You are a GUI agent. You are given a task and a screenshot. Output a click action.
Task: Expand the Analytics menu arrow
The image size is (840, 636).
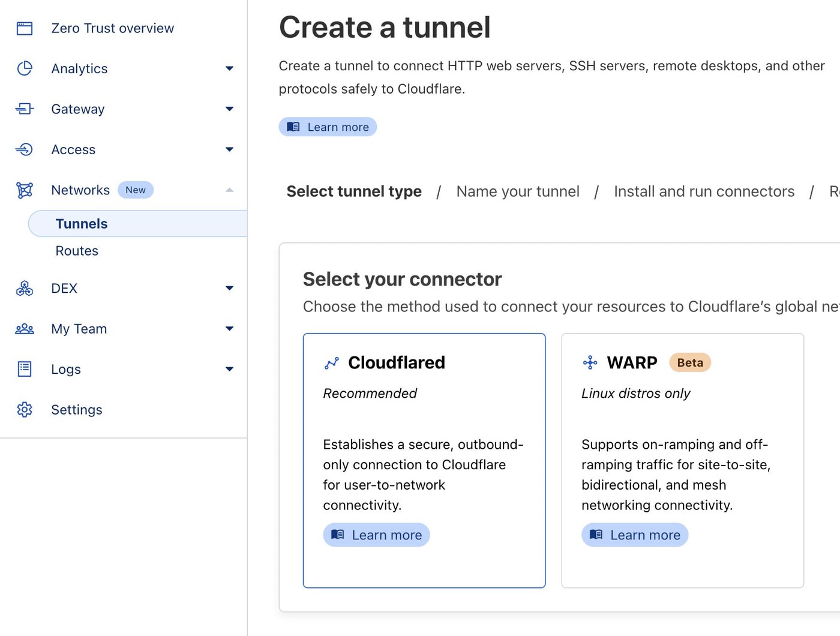click(229, 68)
